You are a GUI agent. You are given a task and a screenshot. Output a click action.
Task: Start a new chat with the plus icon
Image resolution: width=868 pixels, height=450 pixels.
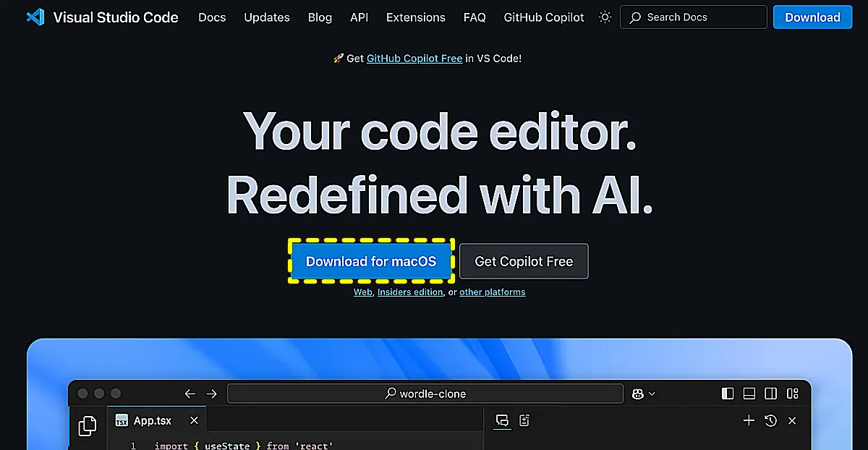[x=749, y=420]
